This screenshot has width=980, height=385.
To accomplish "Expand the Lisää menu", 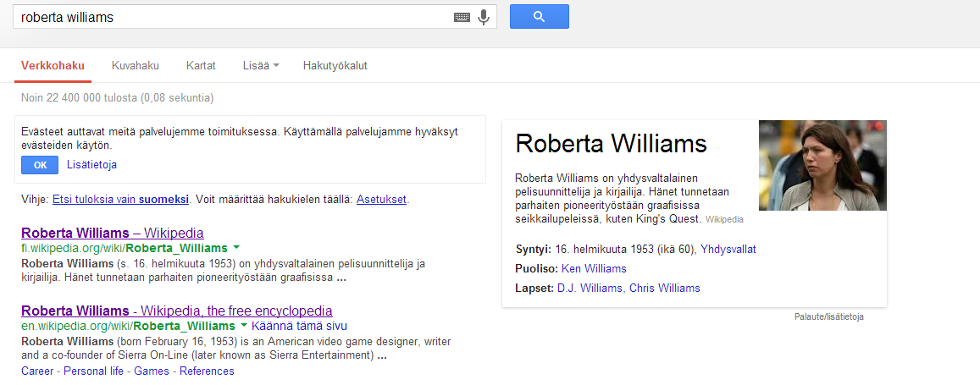I will pyautogui.click(x=261, y=65).
